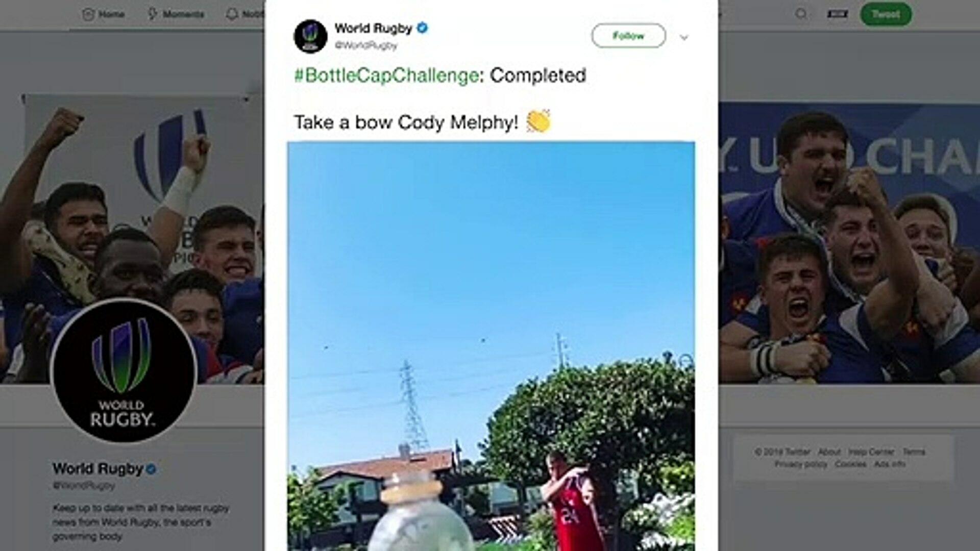
Task: Open the #BottleCapChallenge hashtag link
Action: (x=386, y=76)
